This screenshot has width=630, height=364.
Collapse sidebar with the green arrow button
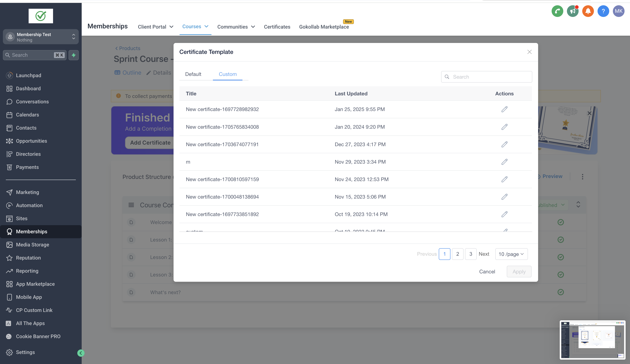coord(81,353)
